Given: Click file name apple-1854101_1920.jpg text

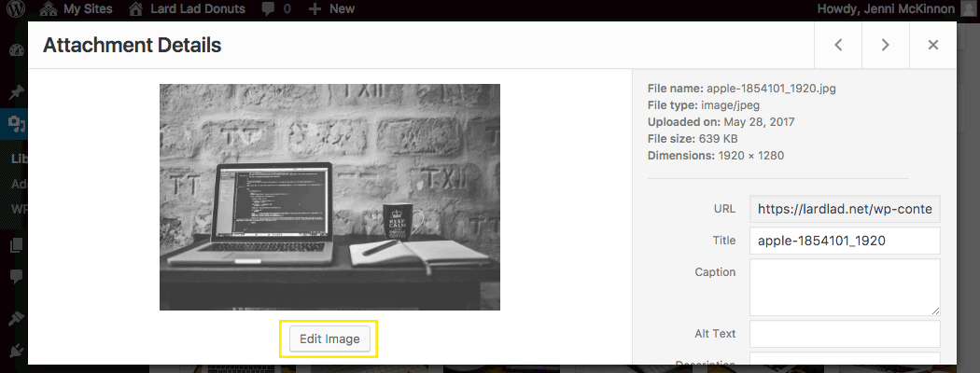Looking at the screenshot, I should pyautogui.click(x=742, y=89).
